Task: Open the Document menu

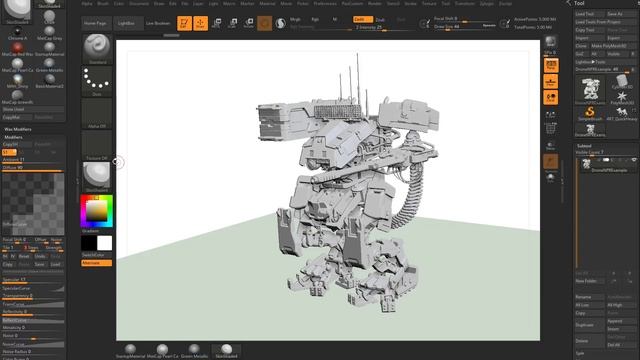Action: [x=139, y=4]
